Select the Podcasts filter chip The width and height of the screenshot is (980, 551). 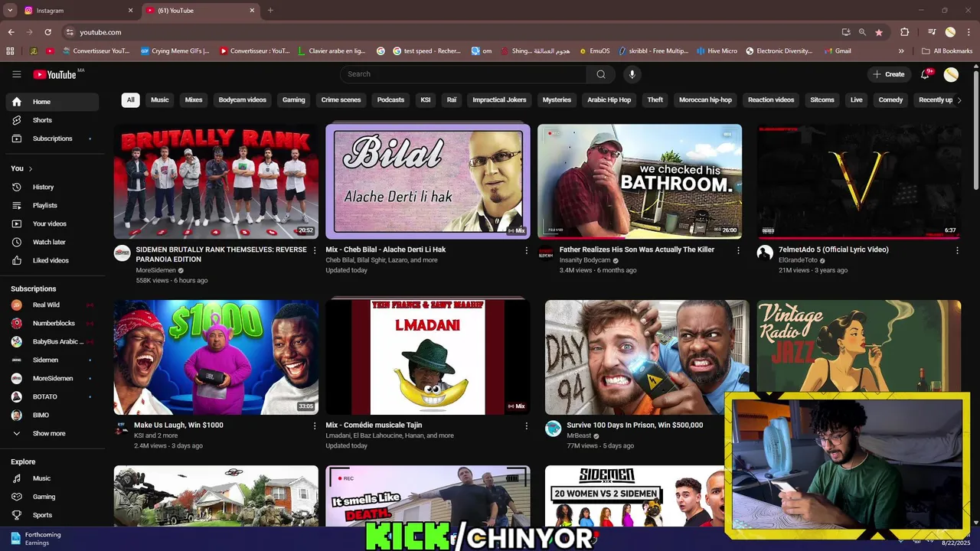[x=390, y=100]
